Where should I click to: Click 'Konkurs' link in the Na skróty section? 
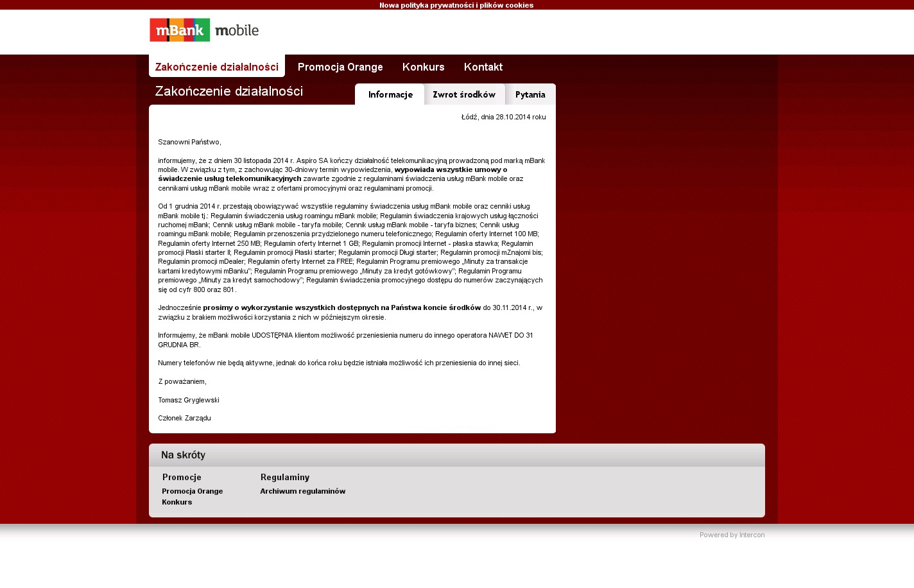[177, 502]
